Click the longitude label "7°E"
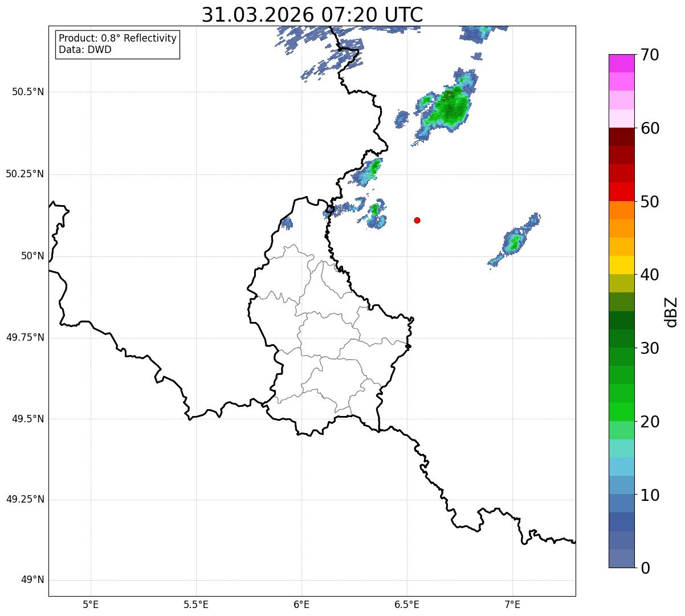 512,604
